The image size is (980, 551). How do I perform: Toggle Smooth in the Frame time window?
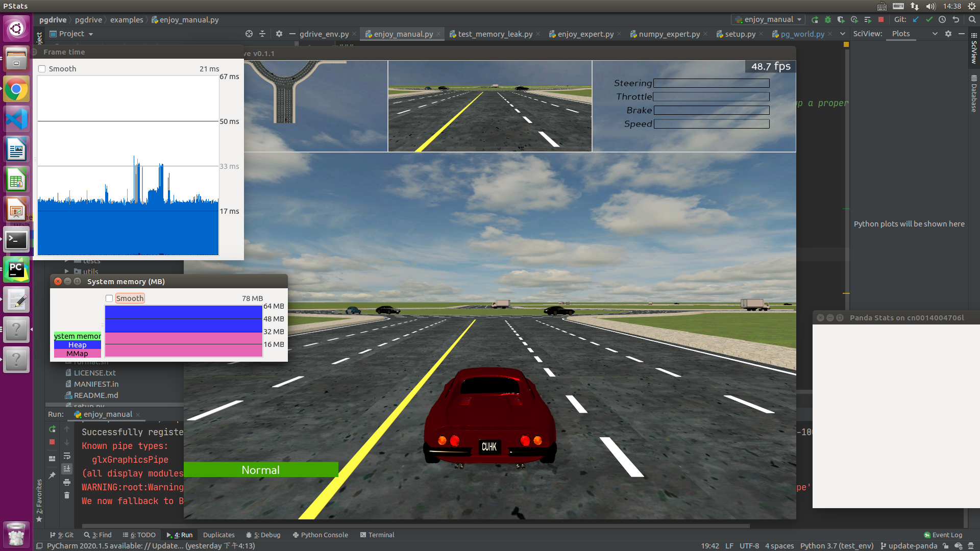42,68
